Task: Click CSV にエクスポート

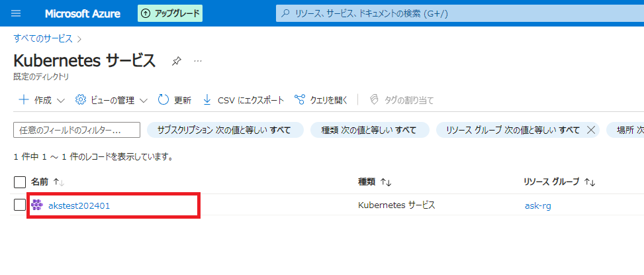Action: click(244, 100)
